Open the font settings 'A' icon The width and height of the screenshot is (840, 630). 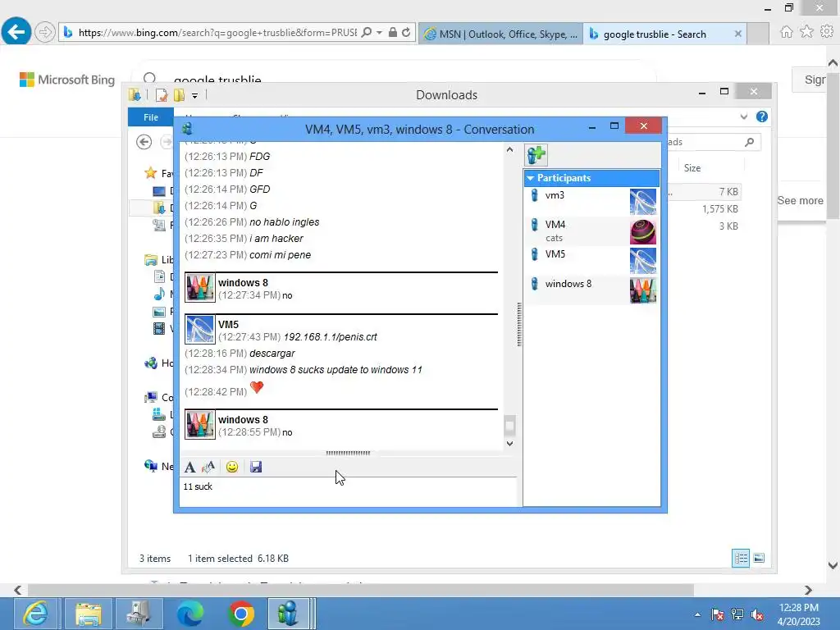(189, 467)
